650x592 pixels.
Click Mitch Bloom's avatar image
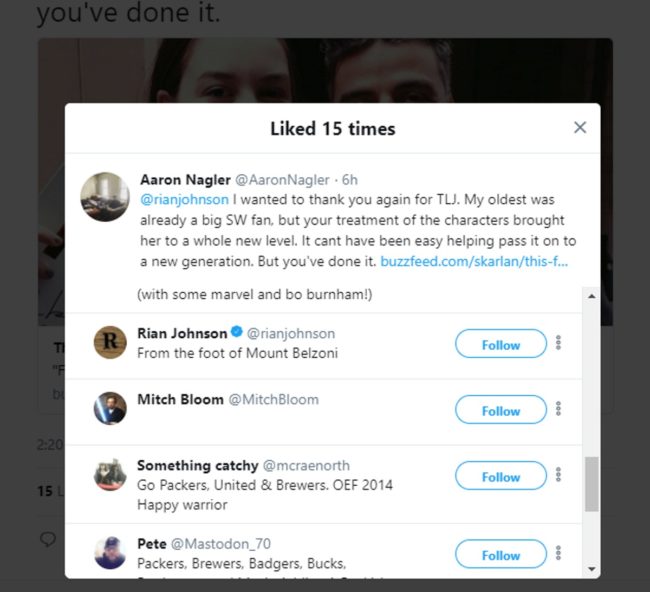(x=110, y=408)
